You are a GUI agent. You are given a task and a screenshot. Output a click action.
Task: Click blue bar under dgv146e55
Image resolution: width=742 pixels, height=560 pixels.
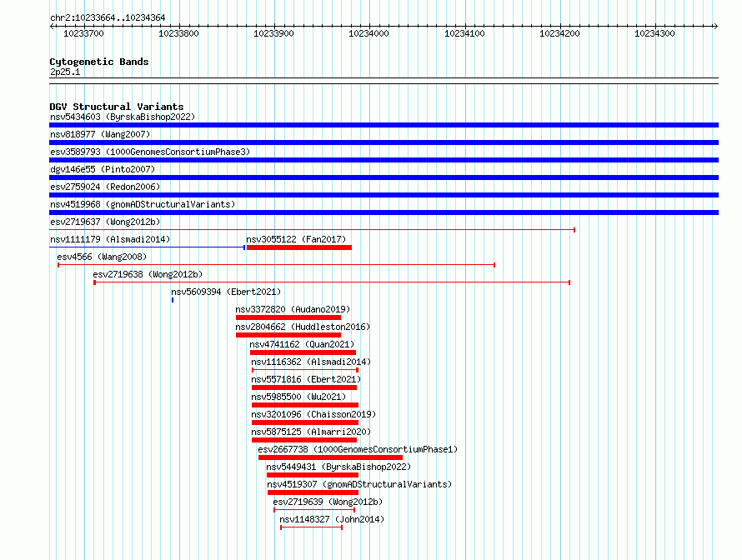[384, 177]
